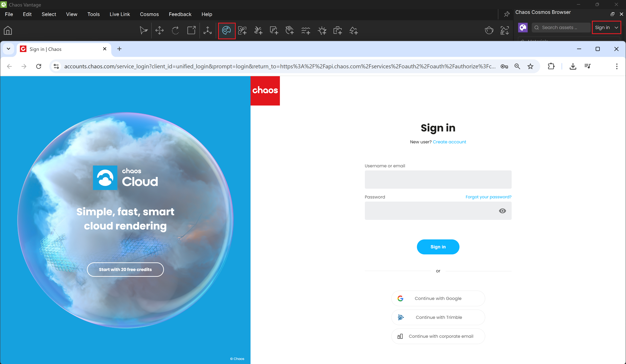
Task: Open the browser extensions puzzle icon
Action: (x=551, y=66)
